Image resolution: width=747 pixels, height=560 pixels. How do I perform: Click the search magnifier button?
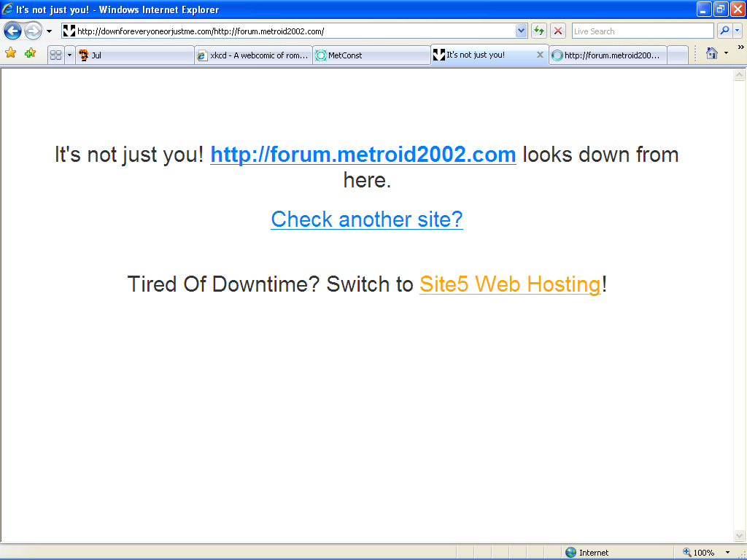pyautogui.click(x=724, y=31)
